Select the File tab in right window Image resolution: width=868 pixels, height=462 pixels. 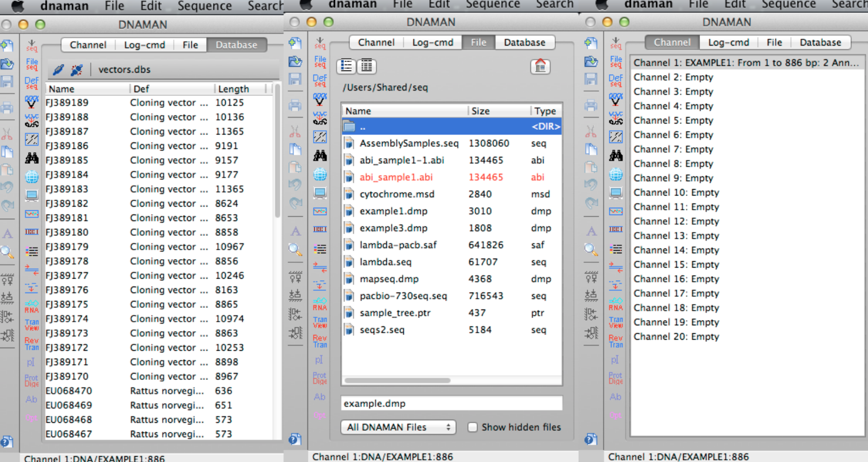coord(774,42)
